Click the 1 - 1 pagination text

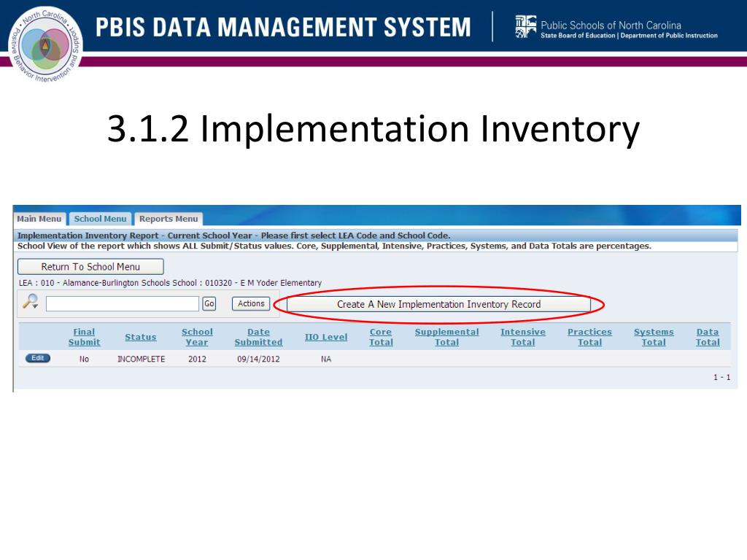(721, 377)
